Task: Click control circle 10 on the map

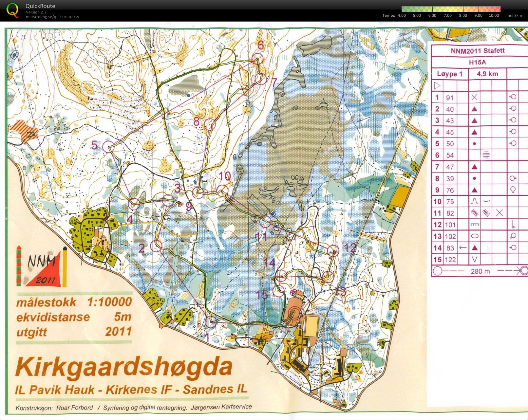Action: [223, 191]
